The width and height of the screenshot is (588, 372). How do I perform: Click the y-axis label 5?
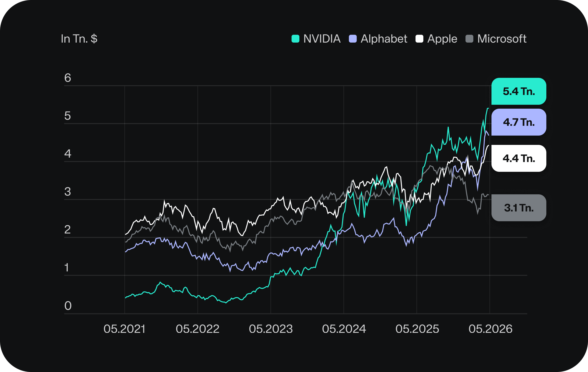coord(68,116)
